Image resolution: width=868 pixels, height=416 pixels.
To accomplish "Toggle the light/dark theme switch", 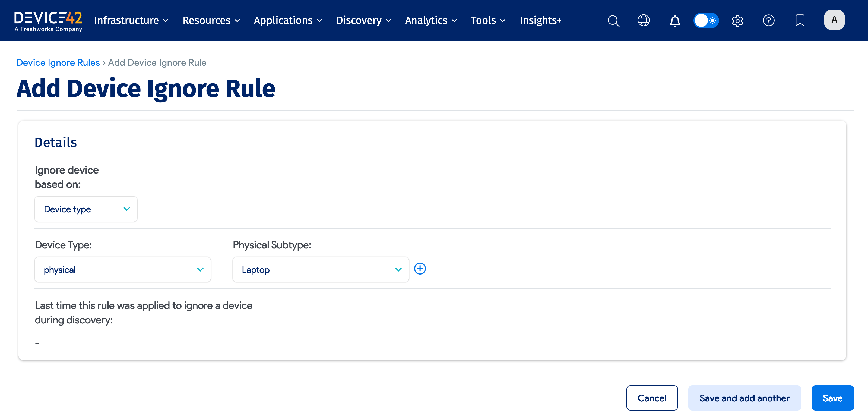I will (706, 21).
